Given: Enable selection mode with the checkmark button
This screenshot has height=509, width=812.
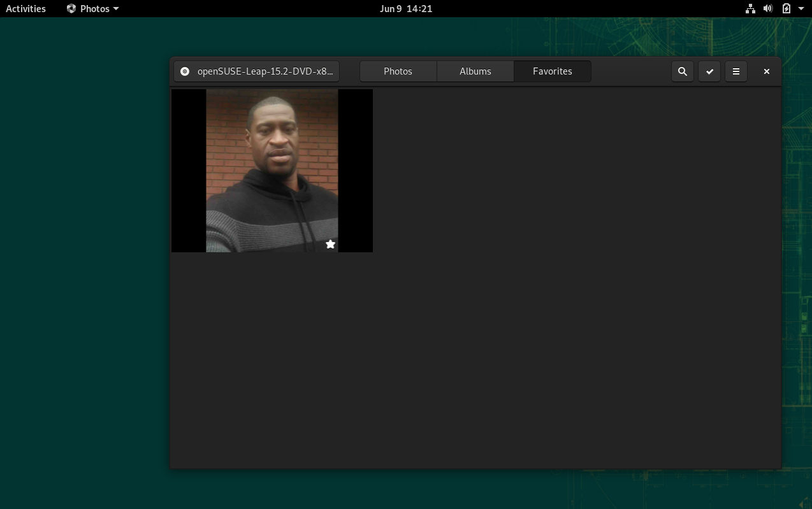Looking at the screenshot, I should point(709,71).
